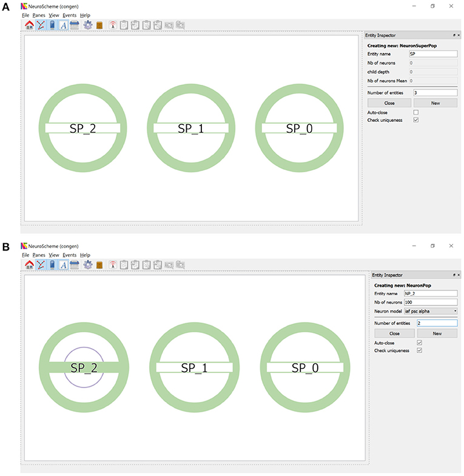
Task: Click the rightmost gray icon in window A toolbar
Action: (180, 25)
